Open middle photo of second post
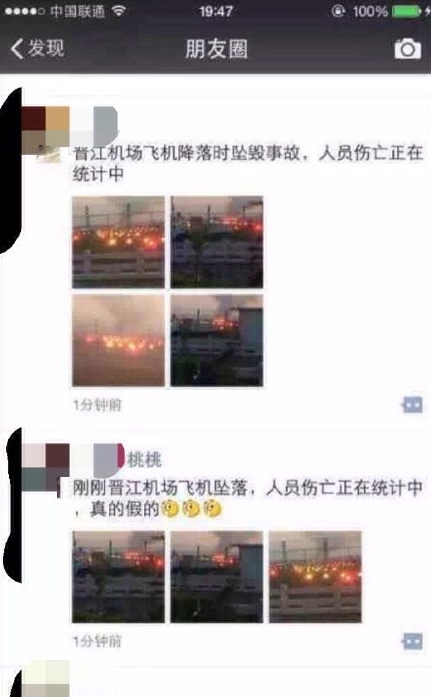Screen dimensions: 431x697 [217, 577]
